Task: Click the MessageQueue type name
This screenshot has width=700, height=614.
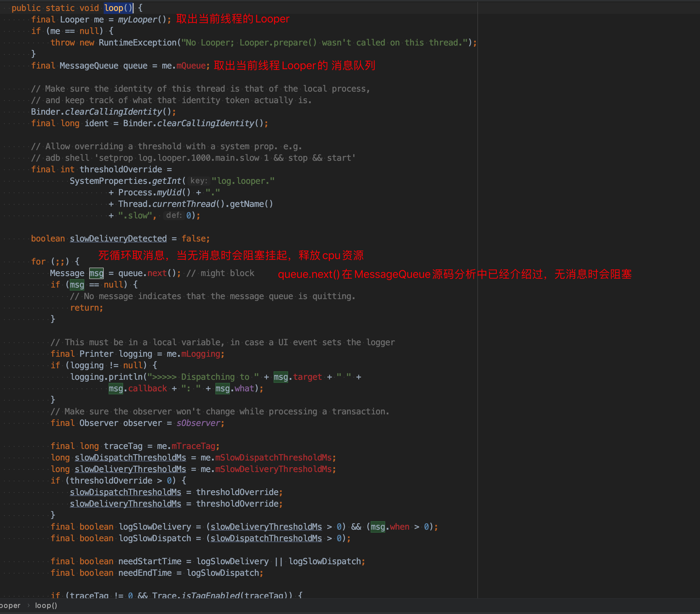Action: click(x=89, y=66)
